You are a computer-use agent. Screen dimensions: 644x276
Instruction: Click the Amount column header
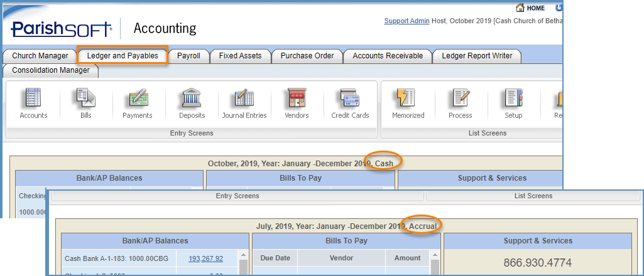pyautogui.click(x=407, y=258)
